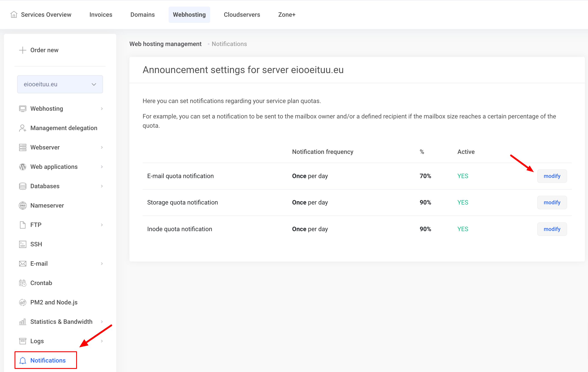Click the Management delegation user icon

click(22, 128)
